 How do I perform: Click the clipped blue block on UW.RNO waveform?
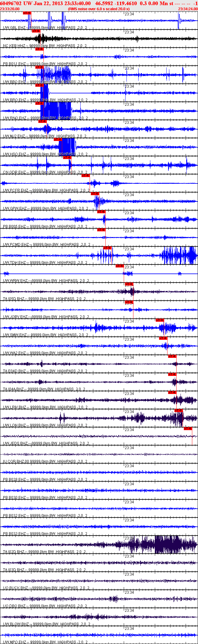click(56, 111)
